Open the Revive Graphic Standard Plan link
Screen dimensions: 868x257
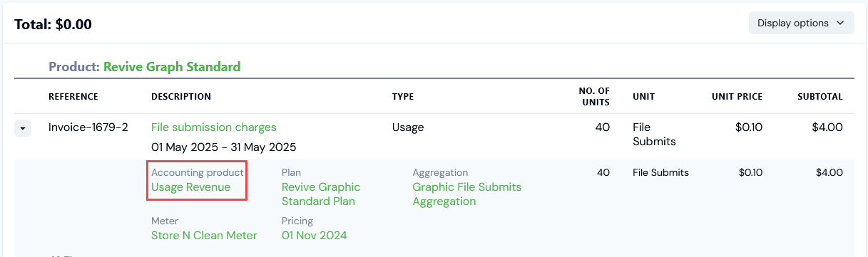321,194
